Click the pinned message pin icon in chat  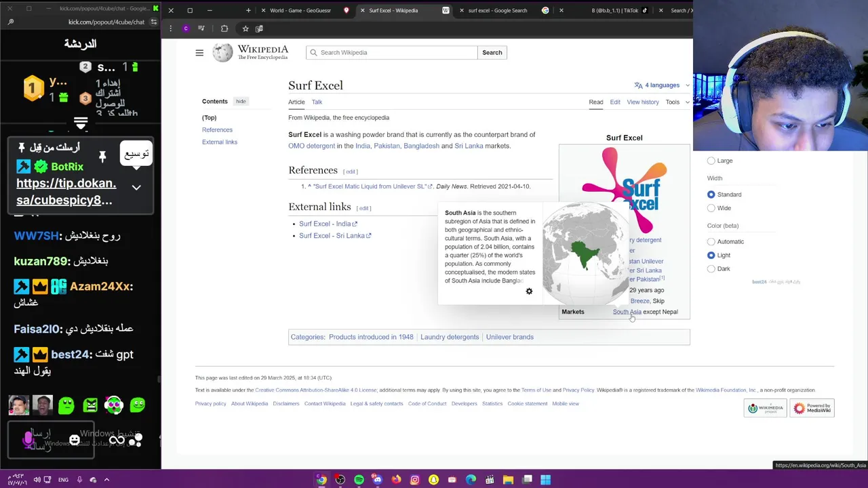[x=102, y=157]
